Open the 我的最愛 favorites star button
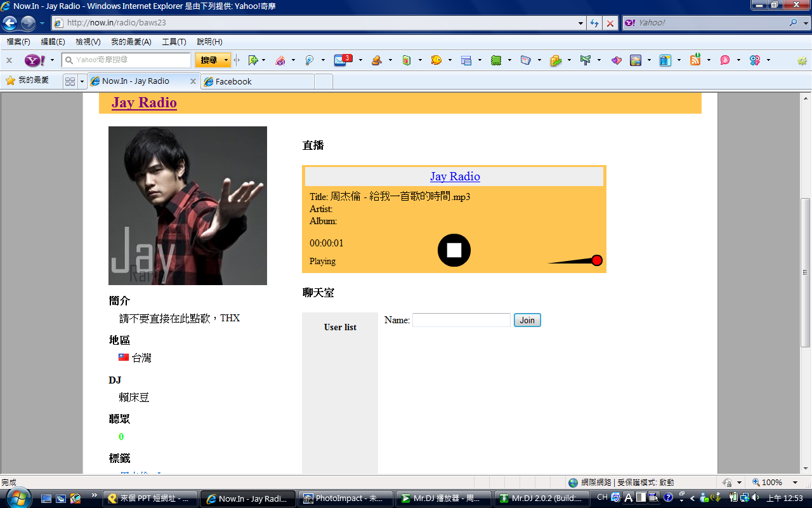The width and height of the screenshot is (812, 508). 27,81
